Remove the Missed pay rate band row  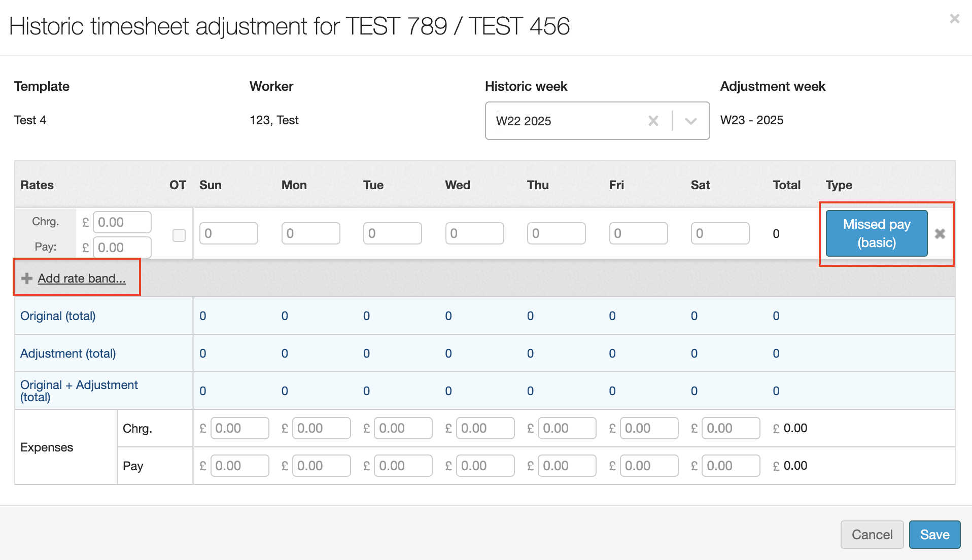(x=940, y=234)
